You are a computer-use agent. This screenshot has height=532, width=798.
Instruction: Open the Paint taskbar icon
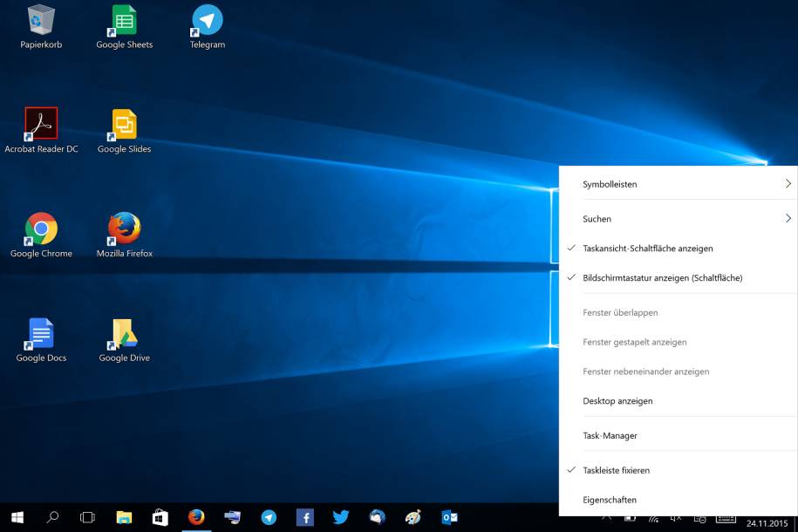413,517
